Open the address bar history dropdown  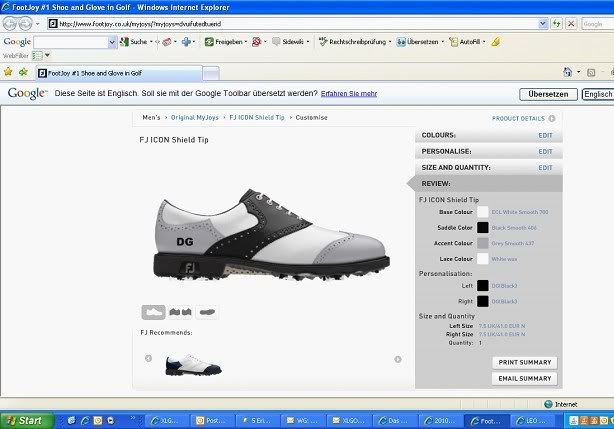click(x=543, y=24)
